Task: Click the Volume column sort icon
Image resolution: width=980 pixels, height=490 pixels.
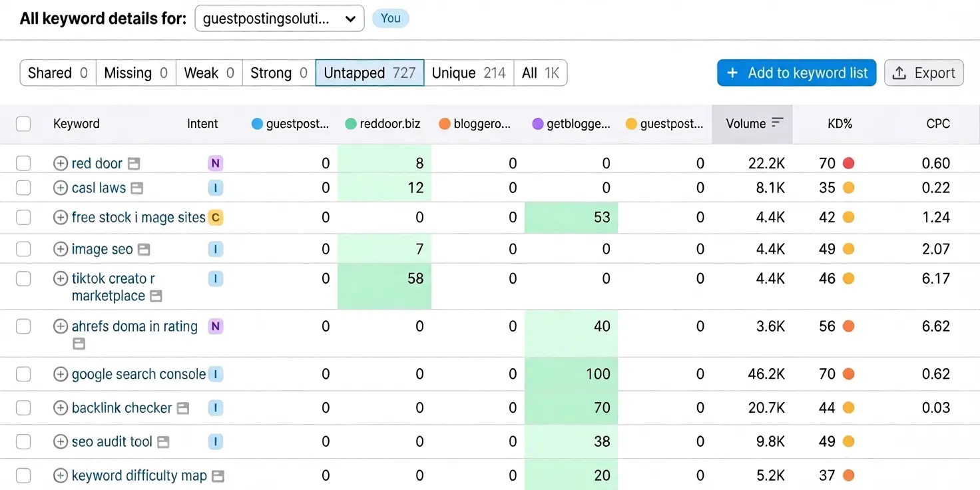Action: point(777,123)
